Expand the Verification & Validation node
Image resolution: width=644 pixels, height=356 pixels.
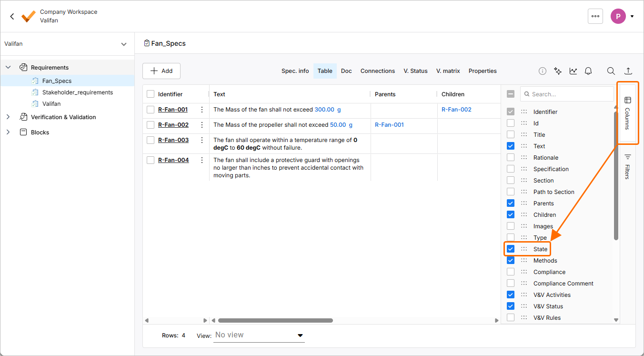pyautogui.click(x=8, y=117)
